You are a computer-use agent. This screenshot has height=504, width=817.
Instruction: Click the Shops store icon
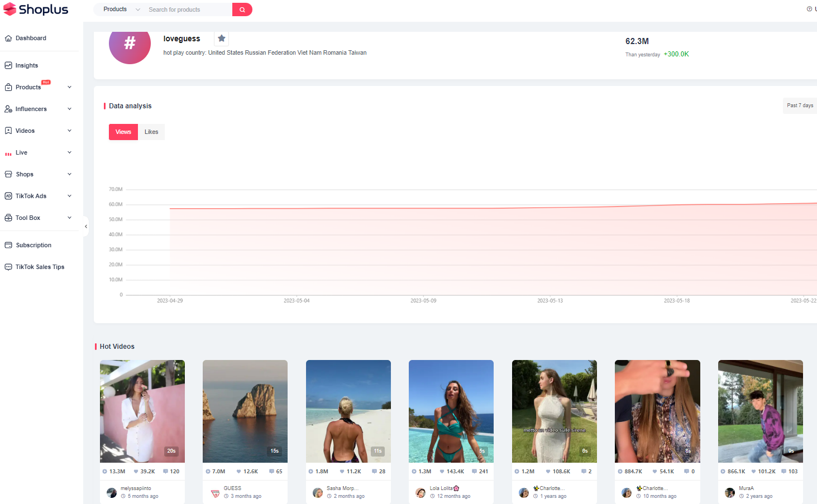(x=8, y=174)
